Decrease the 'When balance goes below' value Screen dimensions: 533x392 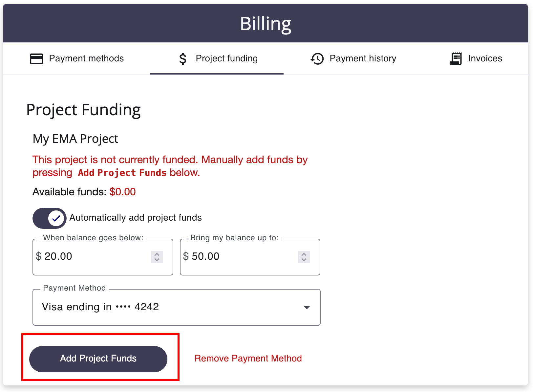(x=157, y=260)
